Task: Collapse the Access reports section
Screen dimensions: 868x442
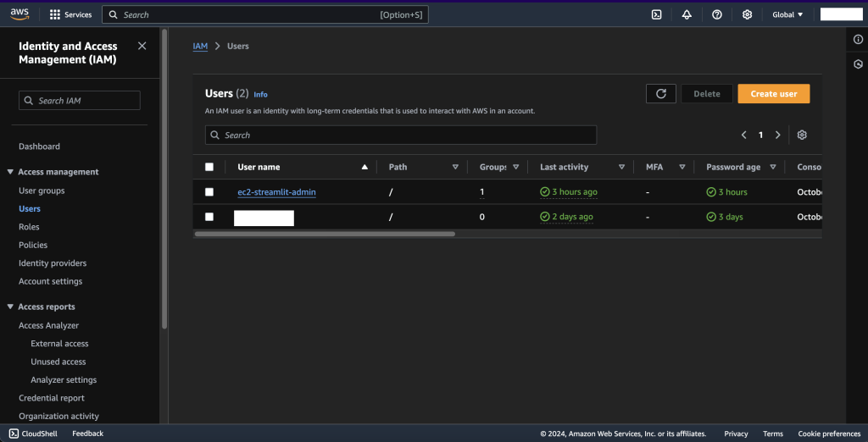Action: pos(10,307)
